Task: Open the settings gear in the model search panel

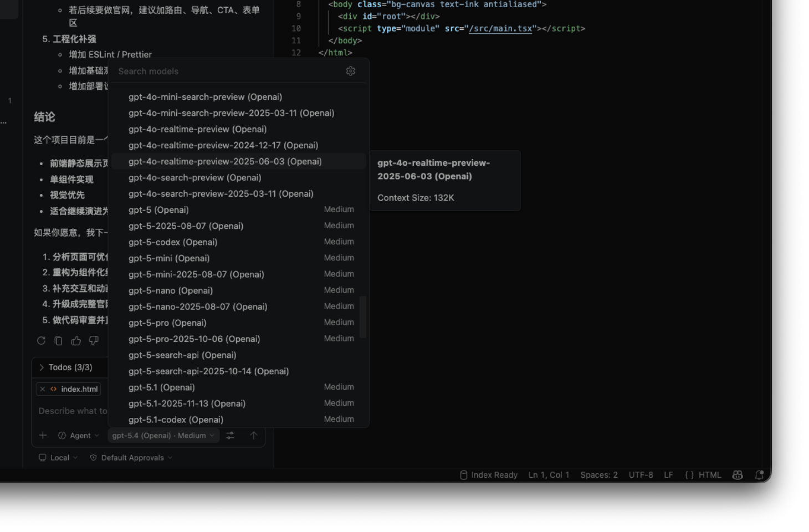Action: pos(350,71)
